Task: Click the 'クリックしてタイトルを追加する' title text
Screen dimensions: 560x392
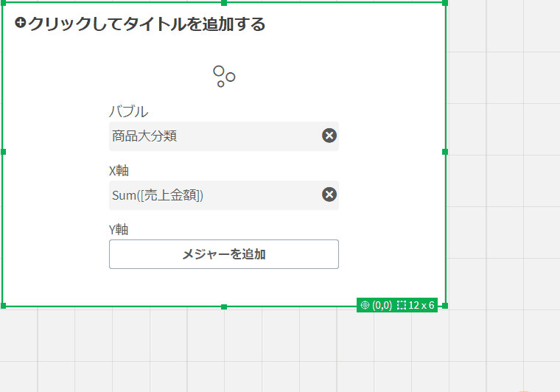Action: tap(147, 24)
